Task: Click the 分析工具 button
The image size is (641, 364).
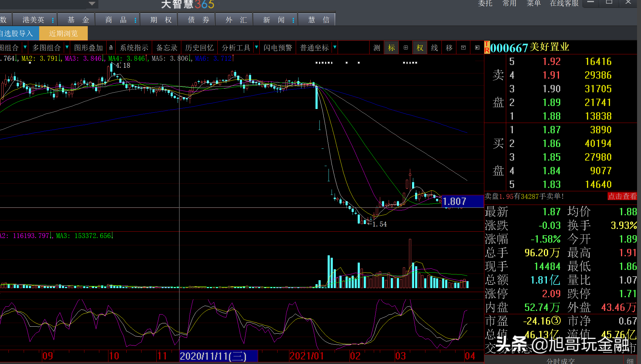Action: click(236, 48)
